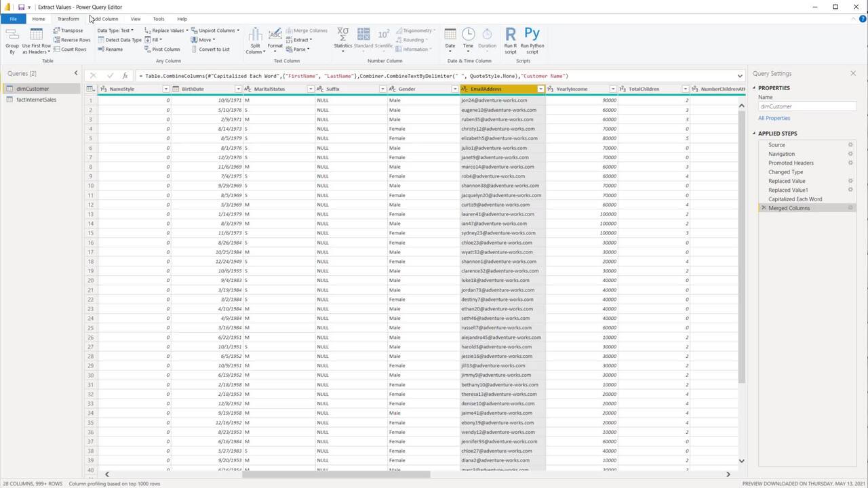Click the Group By icon
The width and height of the screenshot is (868, 488).
point(12,41)
